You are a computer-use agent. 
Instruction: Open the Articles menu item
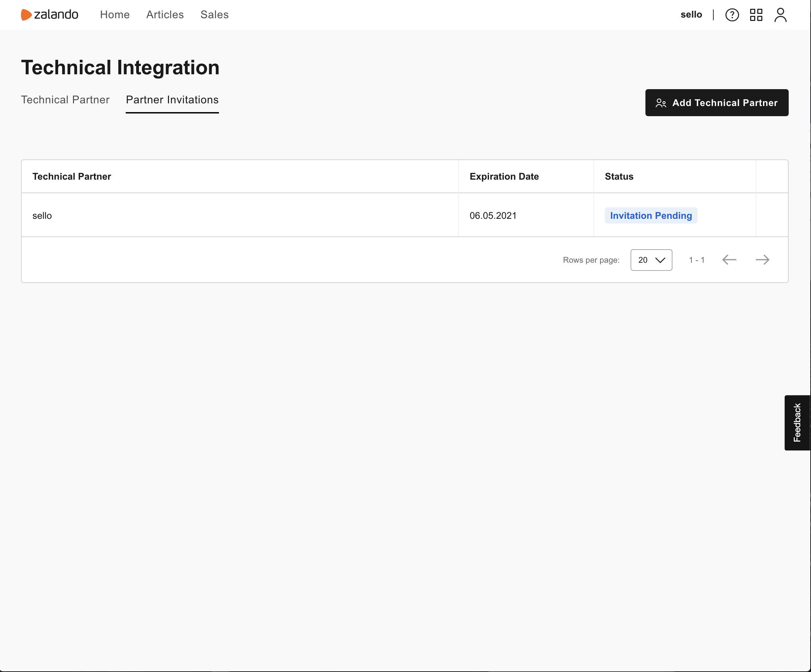(165, 15)
